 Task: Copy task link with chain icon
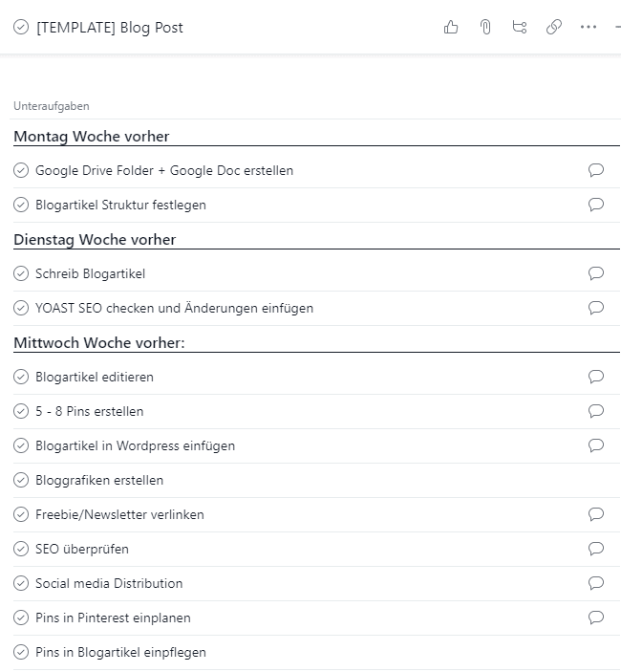coord(554,28)
